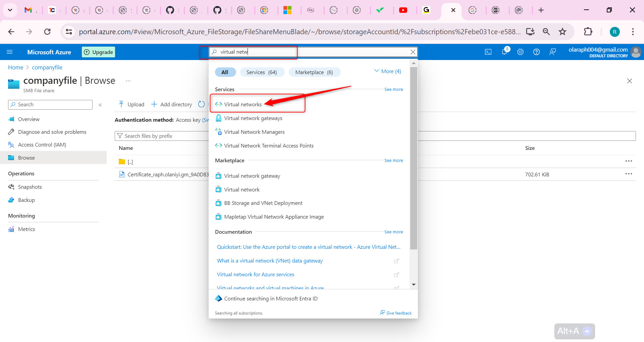
Task: Open portal settings gear
Action: 521,52
